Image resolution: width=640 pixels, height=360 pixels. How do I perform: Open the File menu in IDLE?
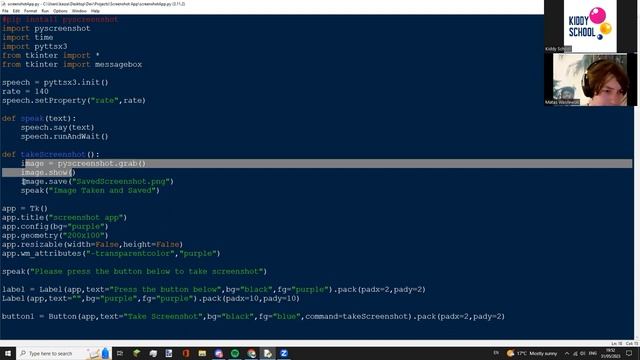tap(5, 11)
